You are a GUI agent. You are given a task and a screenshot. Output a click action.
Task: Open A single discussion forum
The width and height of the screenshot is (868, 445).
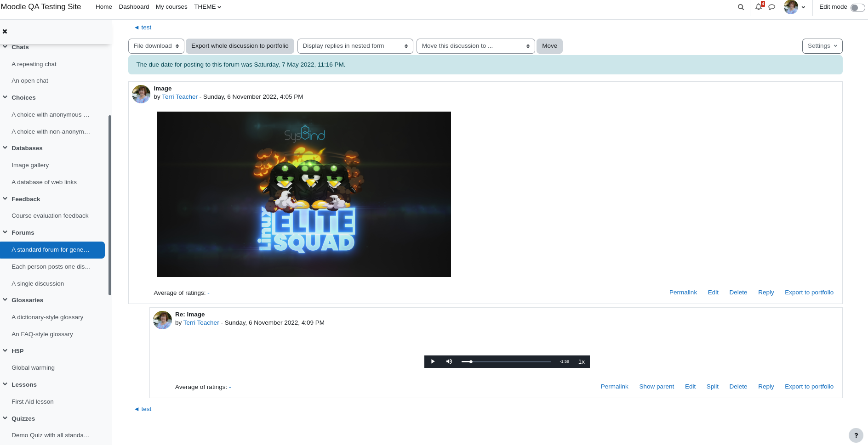point(38,284)
